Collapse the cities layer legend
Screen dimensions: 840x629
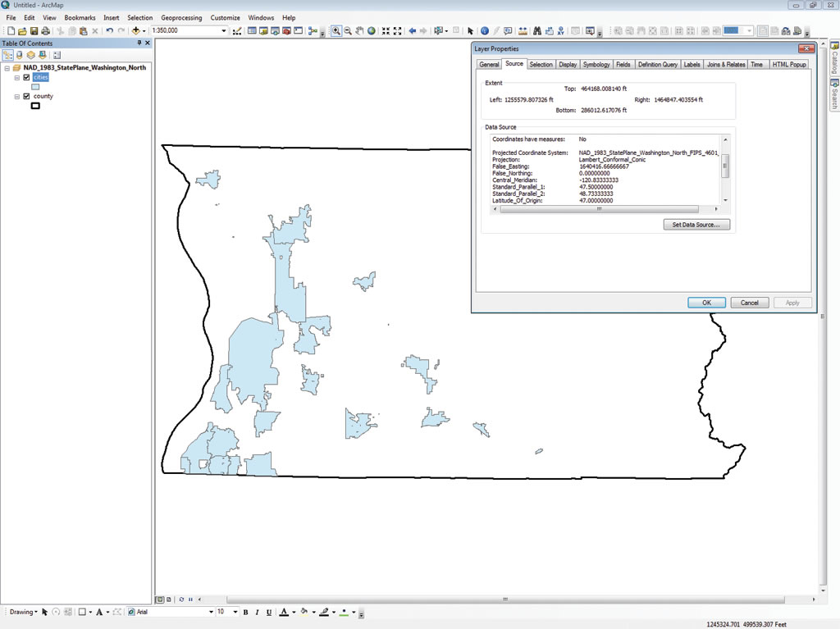[17, 78]
